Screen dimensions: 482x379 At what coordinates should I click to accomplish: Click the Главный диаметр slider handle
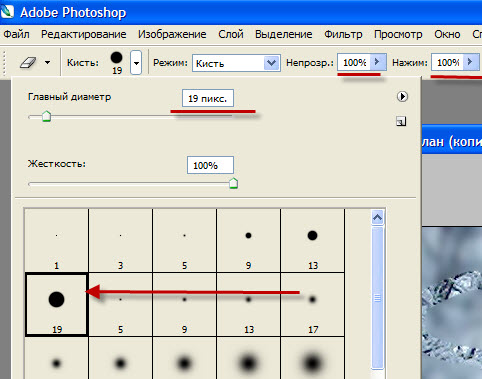[46, 116]
